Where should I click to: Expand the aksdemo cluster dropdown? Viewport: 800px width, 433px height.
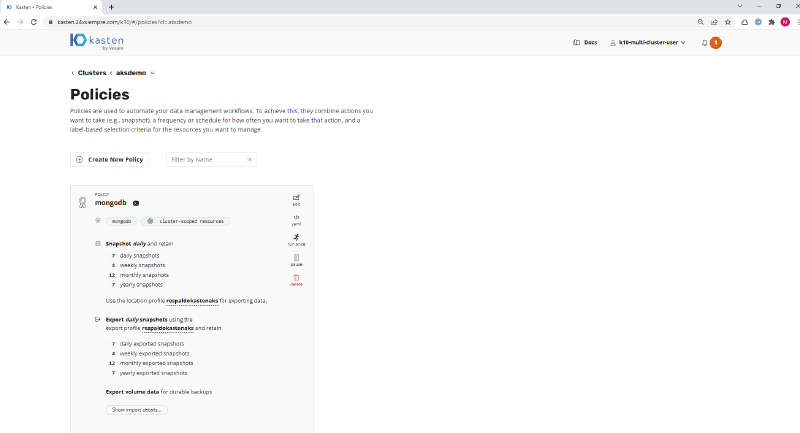click(x=153, y=73)
